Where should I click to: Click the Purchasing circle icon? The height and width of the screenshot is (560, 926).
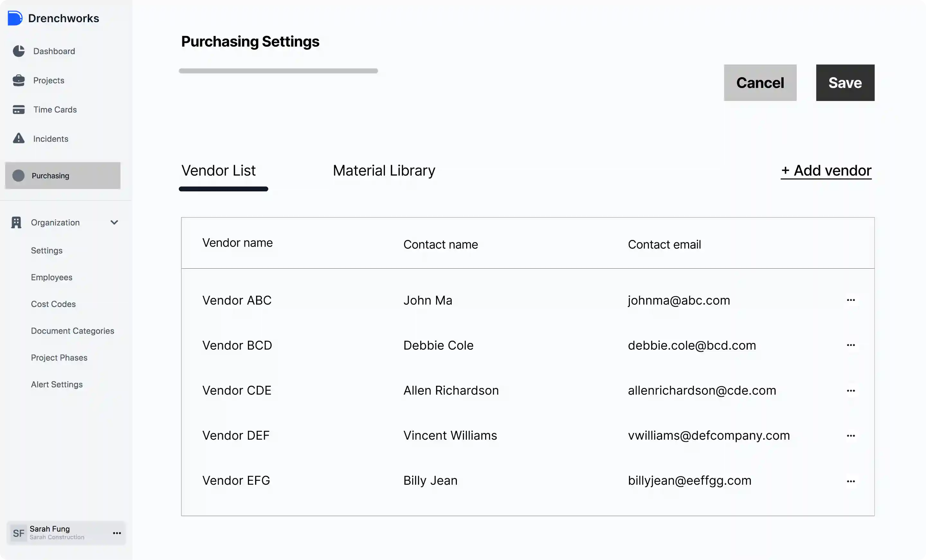click(x=18, y=176)
